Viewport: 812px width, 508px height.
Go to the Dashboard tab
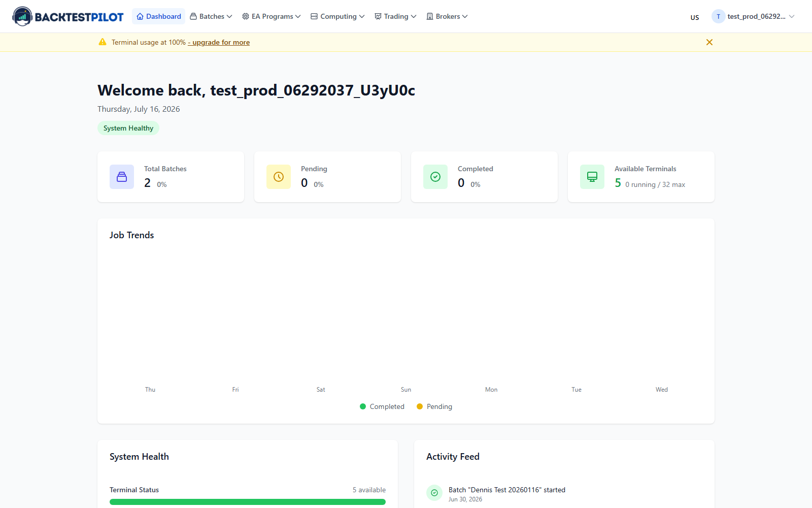coord(158,16)
